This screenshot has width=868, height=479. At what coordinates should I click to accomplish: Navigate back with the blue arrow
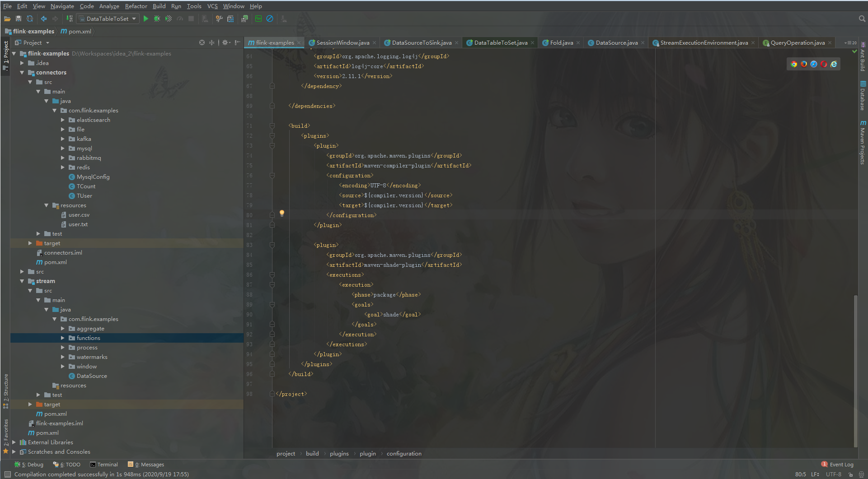pos(44,19)
